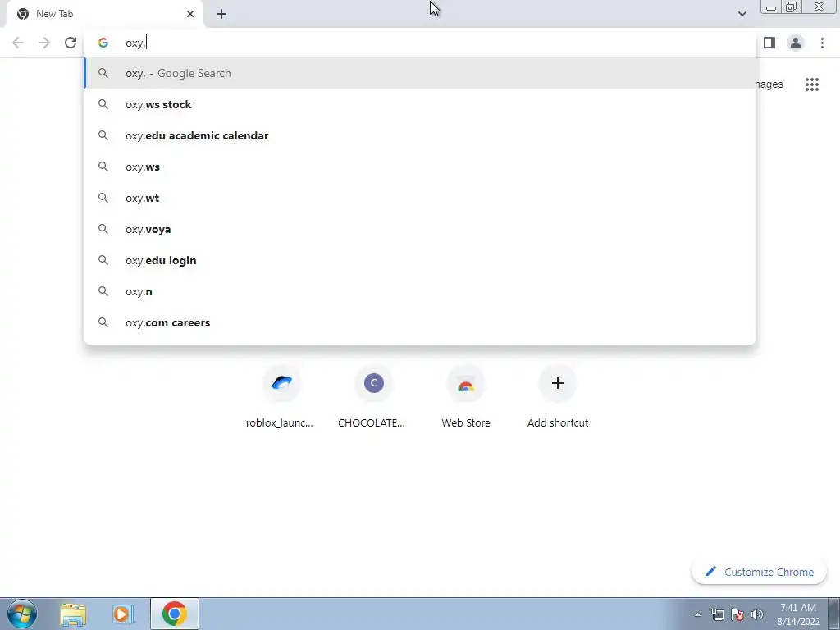Select the 'oxy.ws' suggestion
The width and height of the screenshot is (840, 630).
[420, 167]
